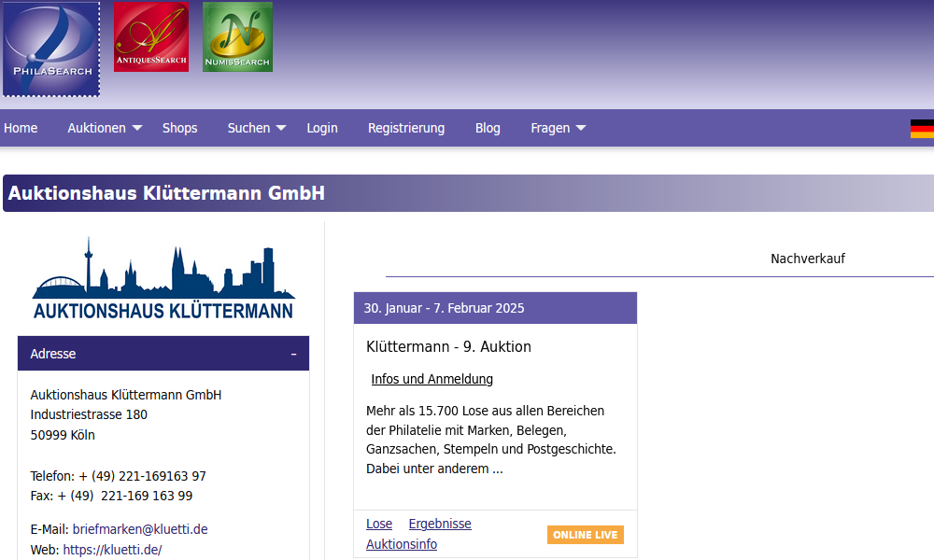The image size is (934, 560).
Task: Open the Blog menu item
Action: pyautogui.click(x=488, y=128)
